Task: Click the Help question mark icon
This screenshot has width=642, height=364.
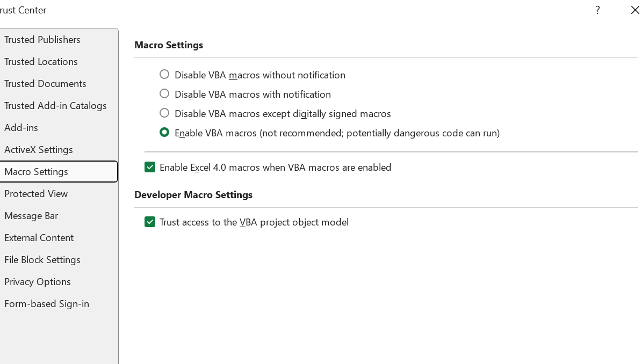Action: coord(597,10)
